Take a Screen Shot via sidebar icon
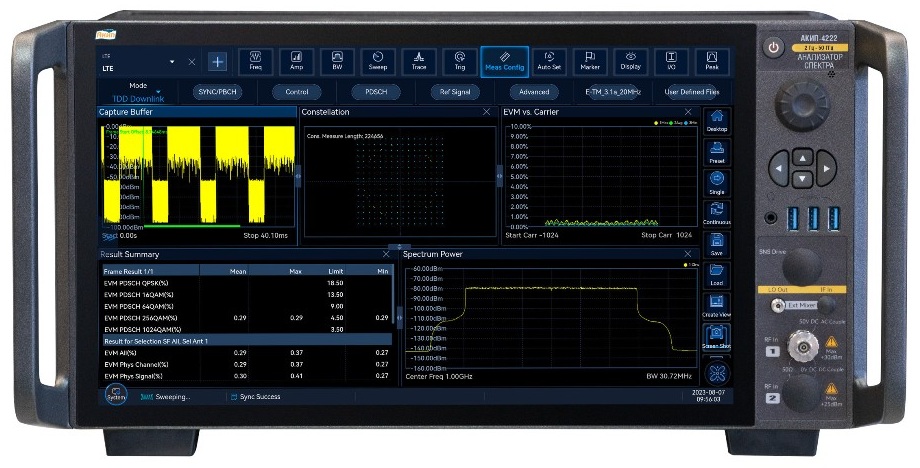The height and width of the screenshot is (468, 920). click(717, 337)
